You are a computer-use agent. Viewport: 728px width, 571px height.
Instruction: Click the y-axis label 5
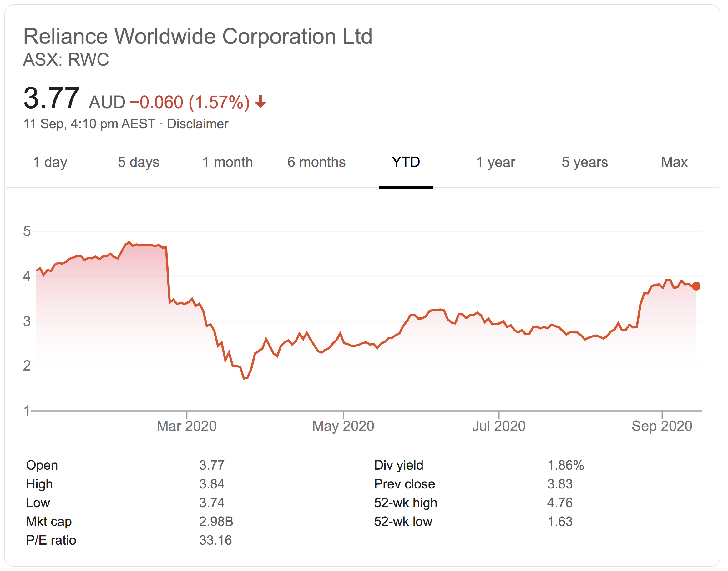pyautogui.click(x=27, y=232)
